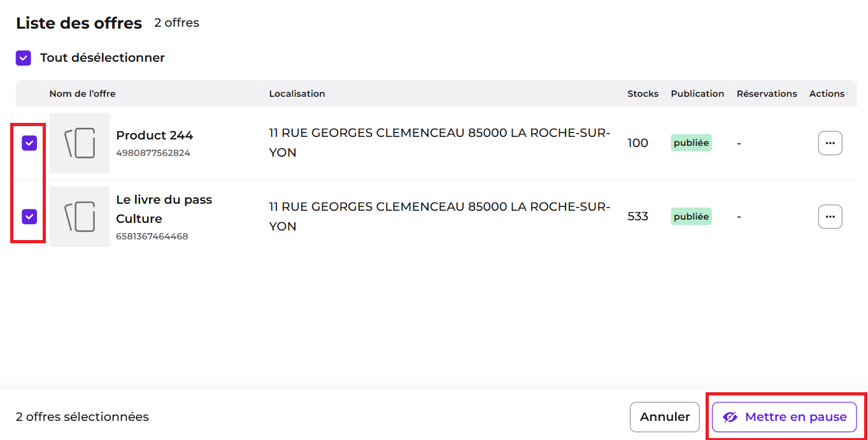The image size is (868, 440).
Task: Click the crossed-eye icon in Mettre en pause
Action: pyautogui.click(x=730, y=417)
